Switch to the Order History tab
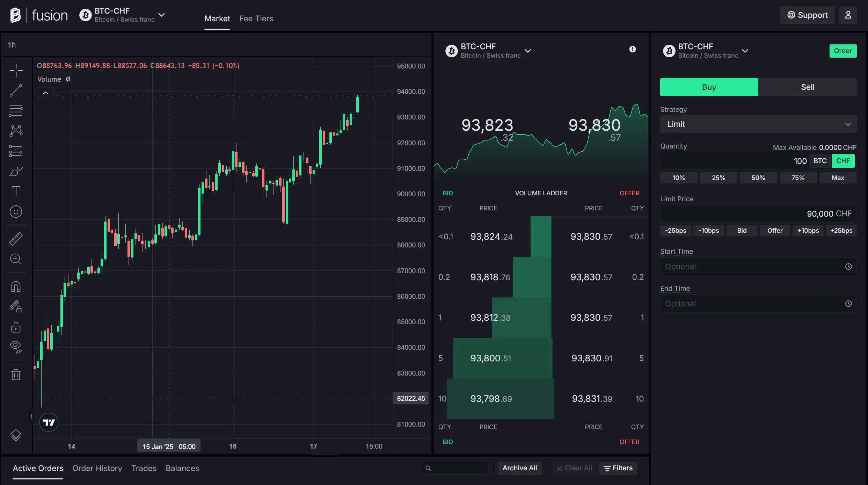This screenshot has height=485, width=868. pos(97,468)
